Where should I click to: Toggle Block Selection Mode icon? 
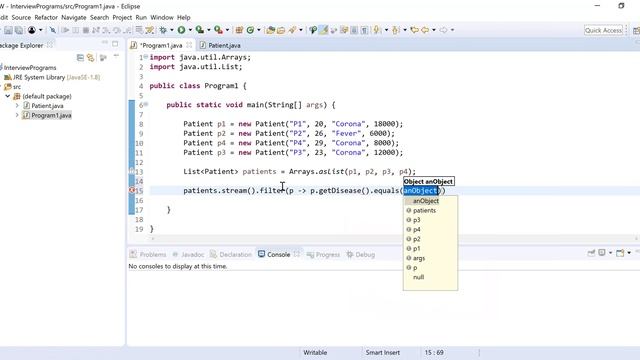[354, 30]
